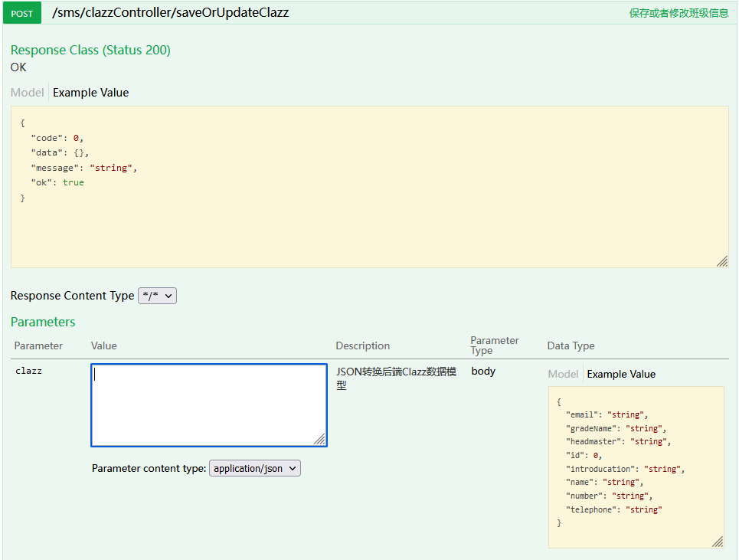This screenshot has width=739, height=560.
Task: Focus the clazz value text area
Action: click(209, 405)
